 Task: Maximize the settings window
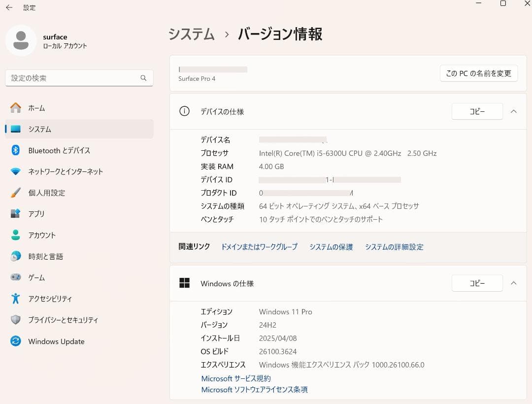point(503,3)
